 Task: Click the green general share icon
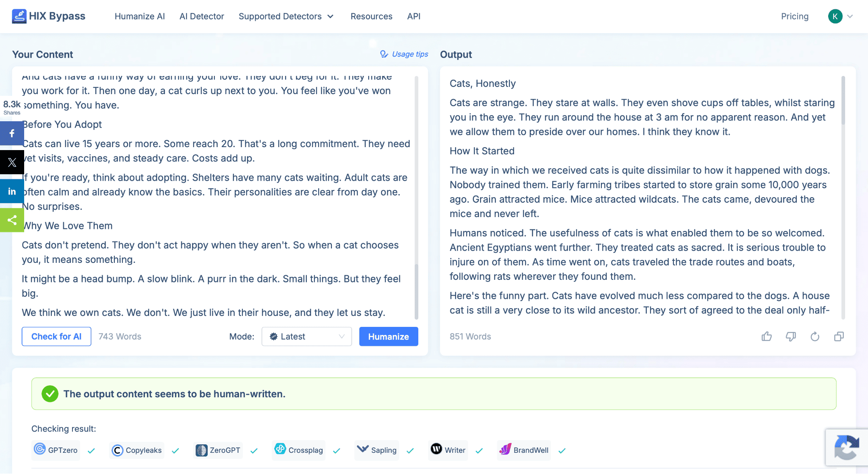click(12, 220)
